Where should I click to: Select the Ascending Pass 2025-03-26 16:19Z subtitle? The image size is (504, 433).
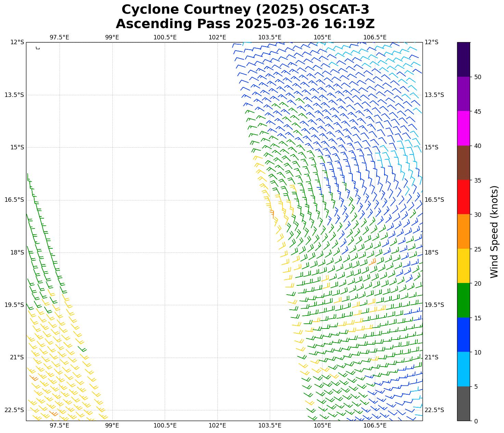(x=245, y=24)
